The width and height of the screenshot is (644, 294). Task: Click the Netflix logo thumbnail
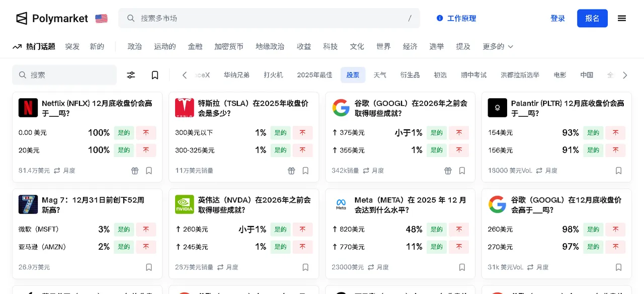(28, 108)
